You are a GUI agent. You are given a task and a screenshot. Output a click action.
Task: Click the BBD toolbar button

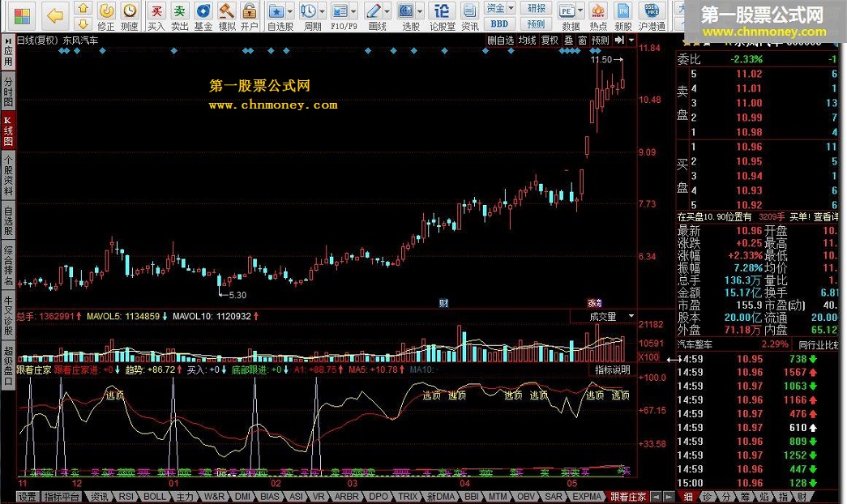coord(499,23)
